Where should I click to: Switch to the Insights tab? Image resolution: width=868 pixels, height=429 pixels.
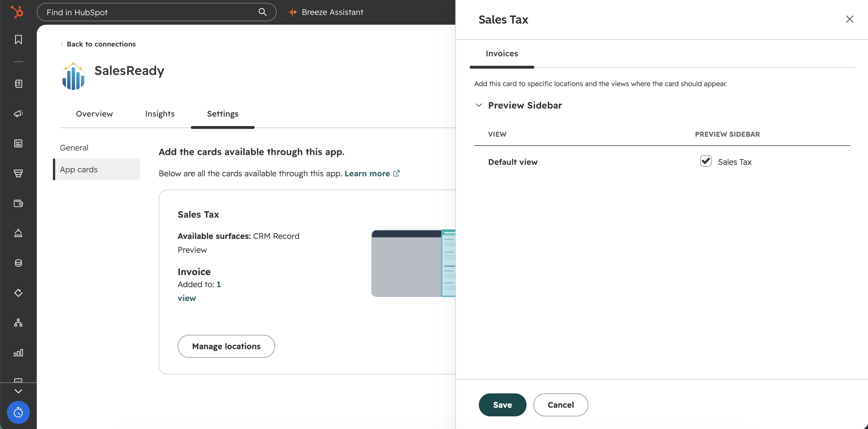click(160, 114)
